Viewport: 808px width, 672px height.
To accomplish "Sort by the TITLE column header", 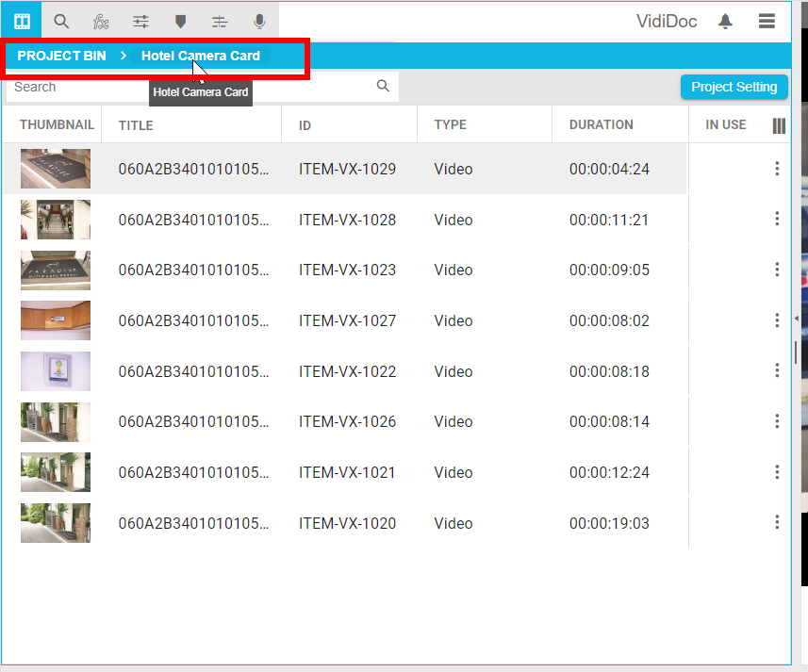I will pyautogui.click(x=136, y=124).
